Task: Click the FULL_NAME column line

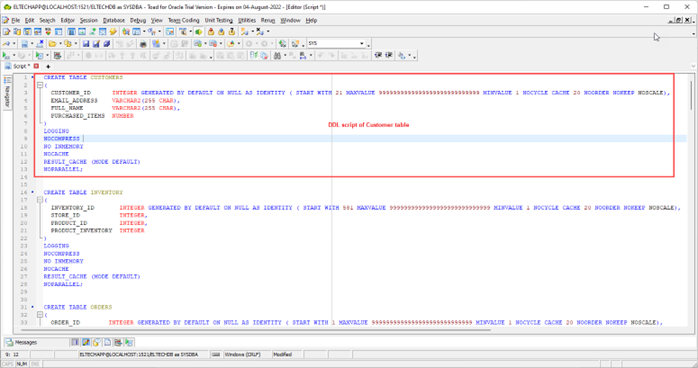Action: click(x=115, y=108)
